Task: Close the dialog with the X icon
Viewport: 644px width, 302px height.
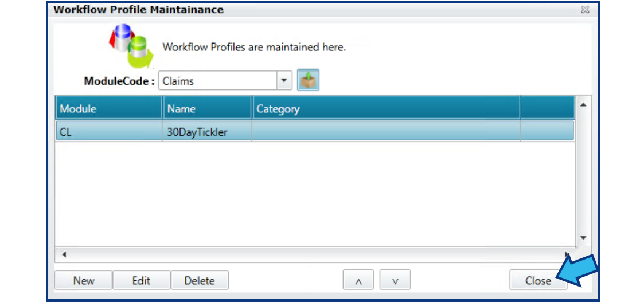Action: pos(585,10)
